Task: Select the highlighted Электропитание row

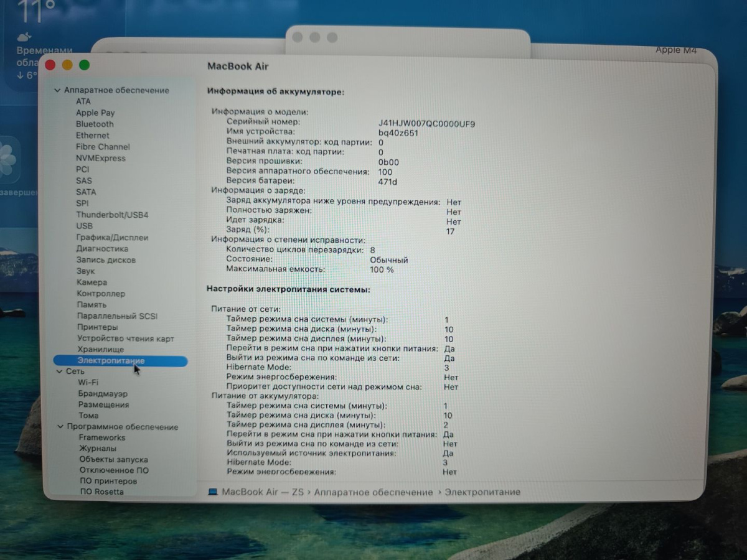Action: click(120, 361)
